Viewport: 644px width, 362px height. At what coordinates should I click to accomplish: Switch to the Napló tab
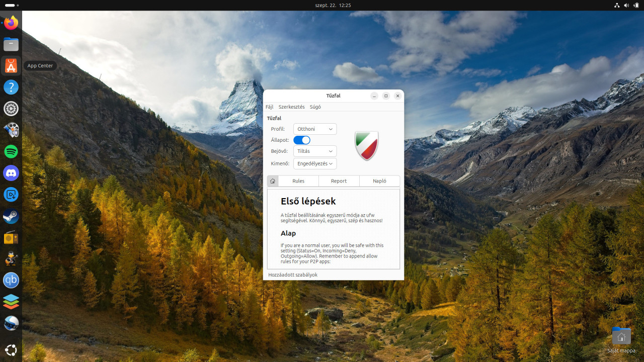click(379, 181)
